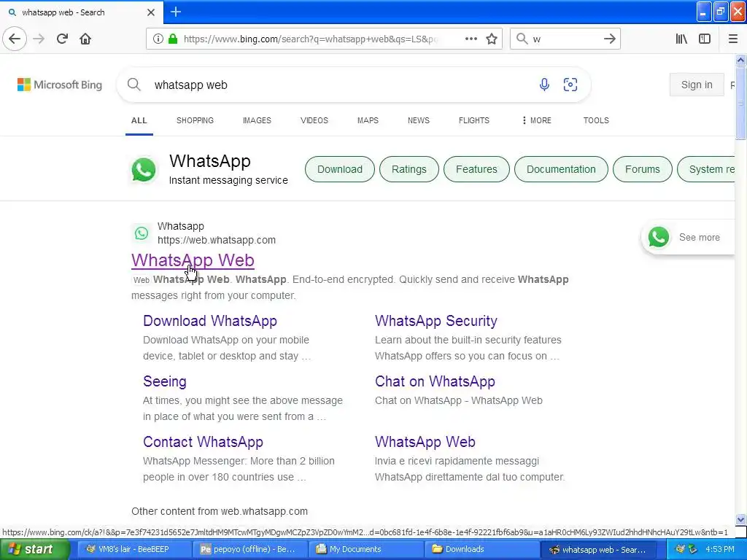The width and height of the screenshot is (747, 560).
Task: Click the See more card
Action: click(x=689, y=237)
